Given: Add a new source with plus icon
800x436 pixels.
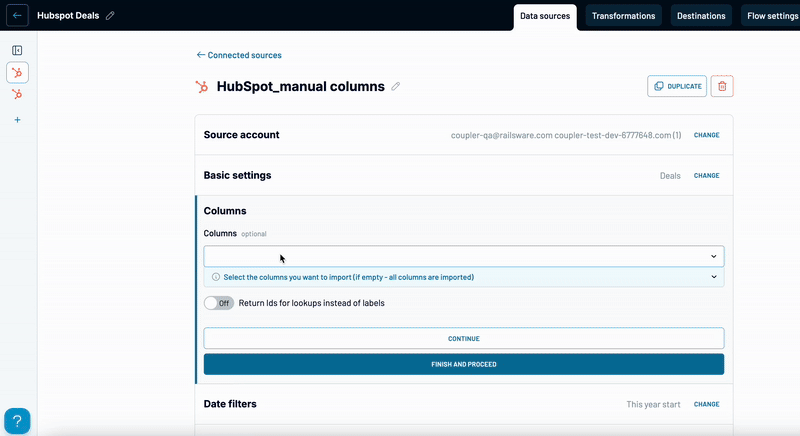Looking at the screenshot, I should tap(17, 120).
